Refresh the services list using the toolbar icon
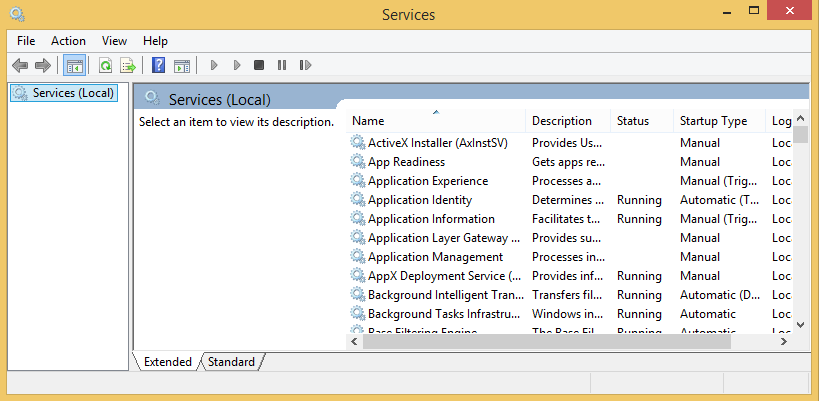The height and width of the screenshot is (401, 819). pyautogui.click(x=104, y=65)
